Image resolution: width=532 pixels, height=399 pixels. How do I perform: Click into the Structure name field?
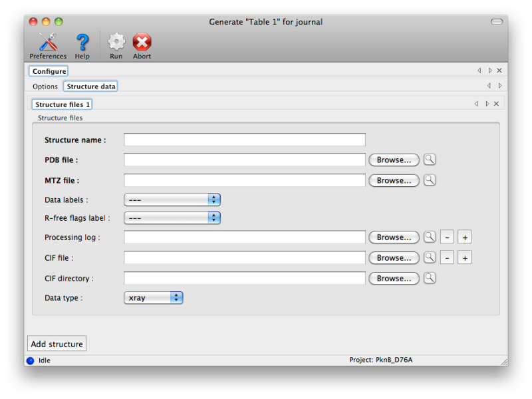tap(244, 140)
